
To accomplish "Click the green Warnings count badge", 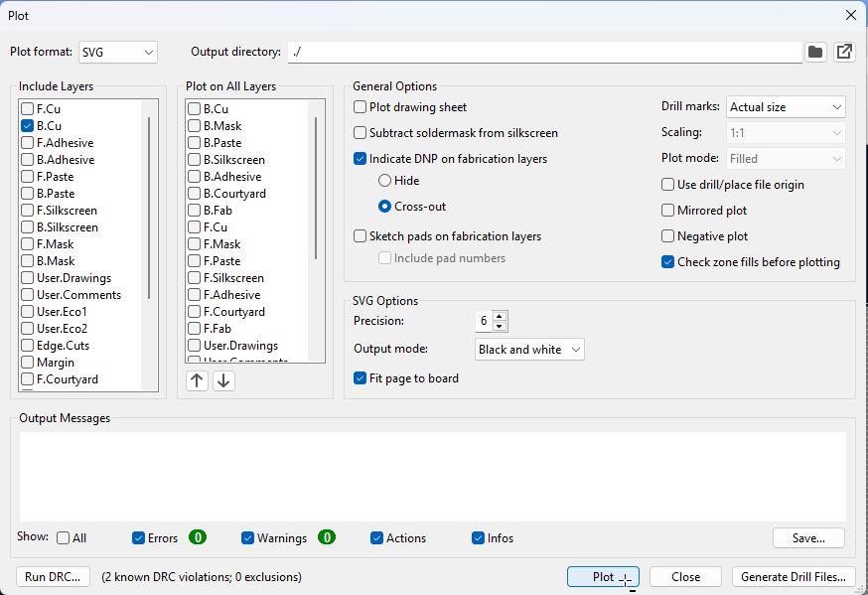I will coord(328,536).
